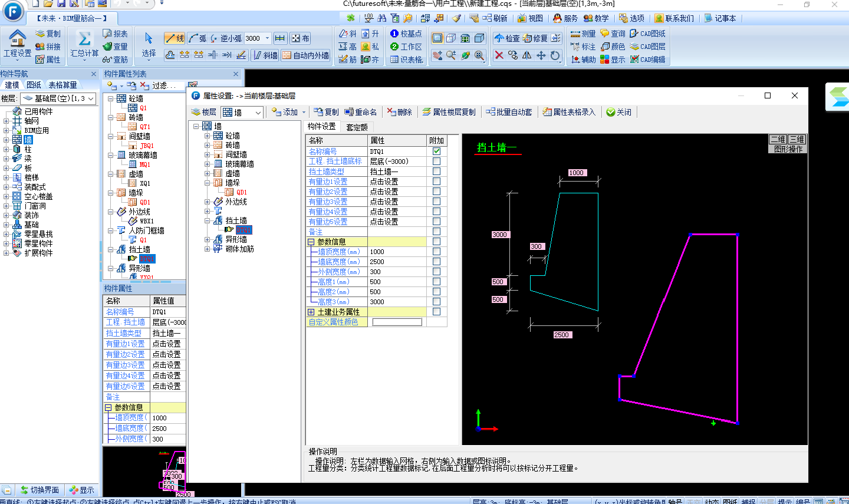The image size is (849, 504).
Task: Click the move cross-arrows tool
Action: 541,55
